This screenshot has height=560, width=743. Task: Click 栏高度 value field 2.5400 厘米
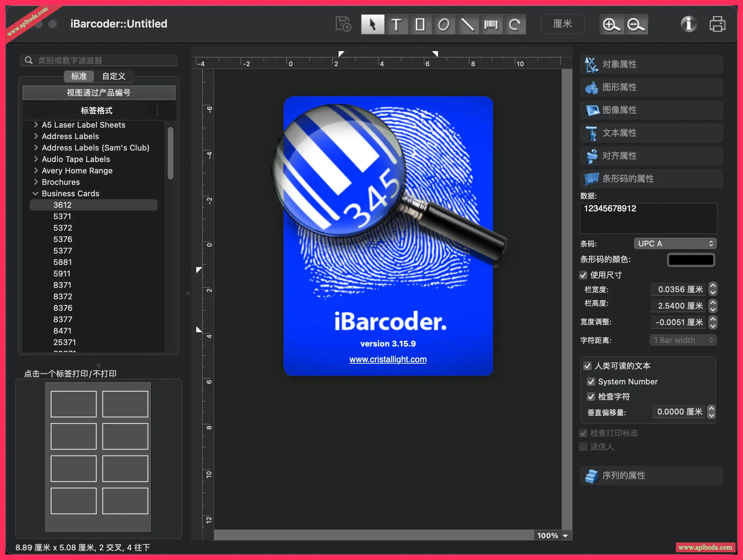pos(678,306)
